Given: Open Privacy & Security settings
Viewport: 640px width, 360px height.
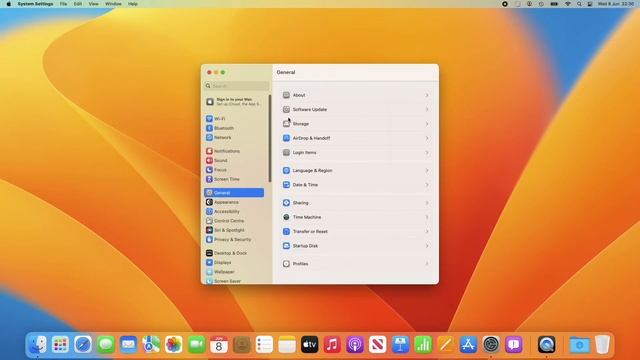Looking at the screenshot, I should [x=234, y=240].
